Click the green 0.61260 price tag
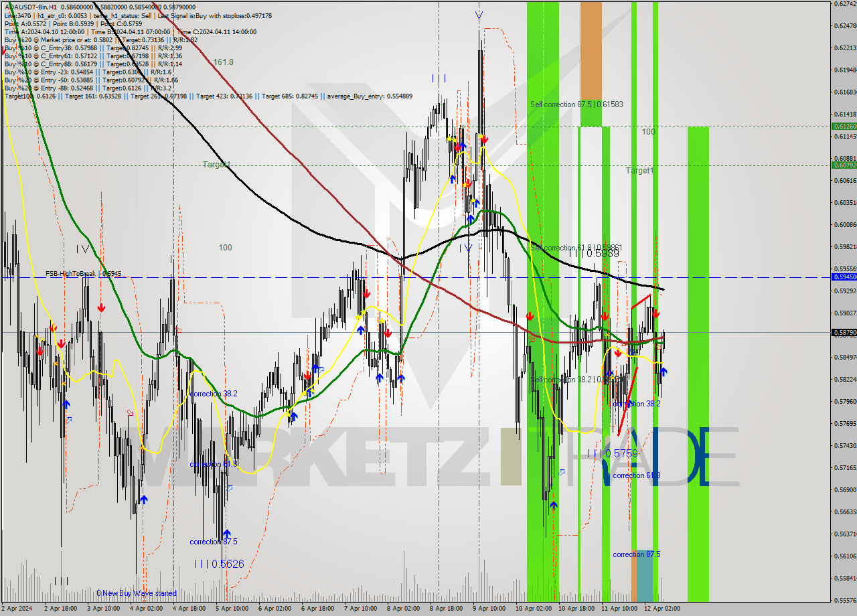This screenshot has width=857, height=616. click(844, 126)
